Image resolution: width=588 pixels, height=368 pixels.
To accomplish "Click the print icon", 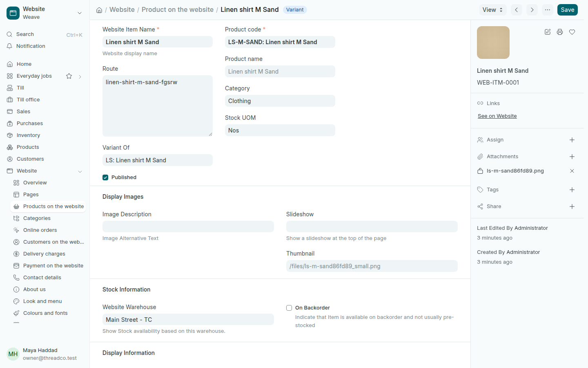I will (x=560, y=32).
